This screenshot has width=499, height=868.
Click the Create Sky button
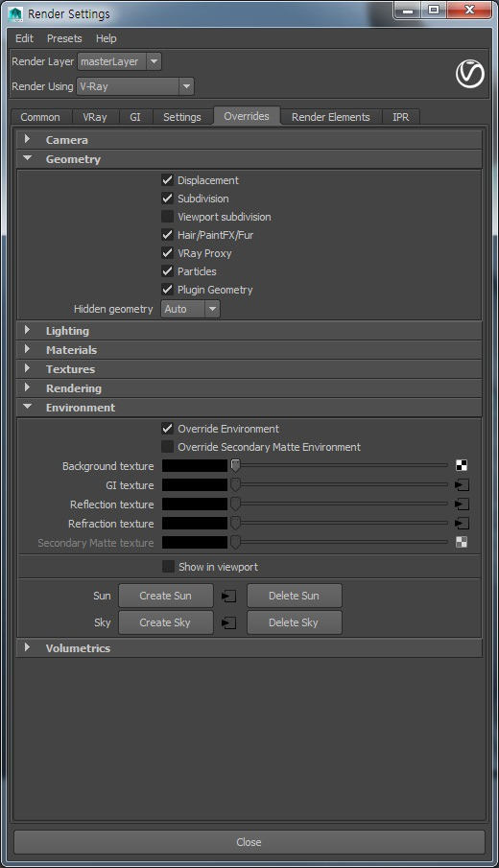(x=166, y=622)
